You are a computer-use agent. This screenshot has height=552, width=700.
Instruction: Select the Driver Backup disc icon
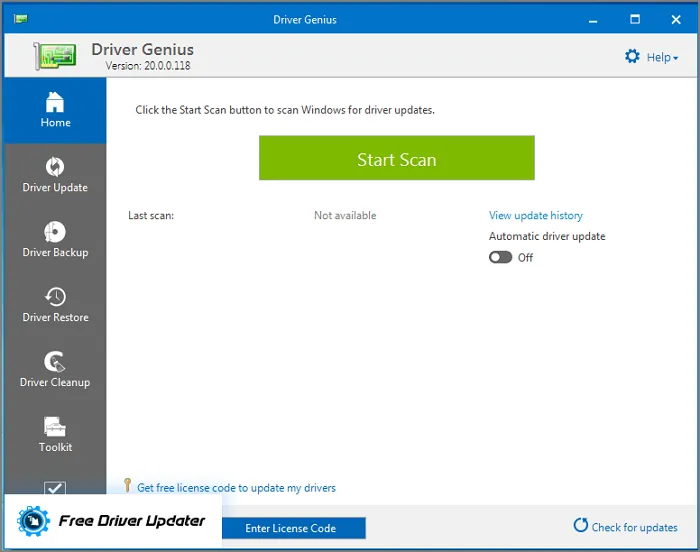click(55, 232)
